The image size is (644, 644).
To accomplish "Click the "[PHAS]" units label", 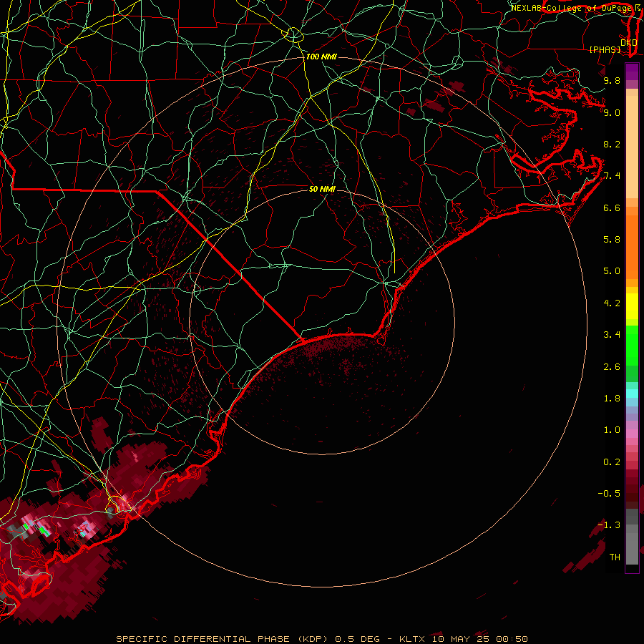I will (605, 49).
